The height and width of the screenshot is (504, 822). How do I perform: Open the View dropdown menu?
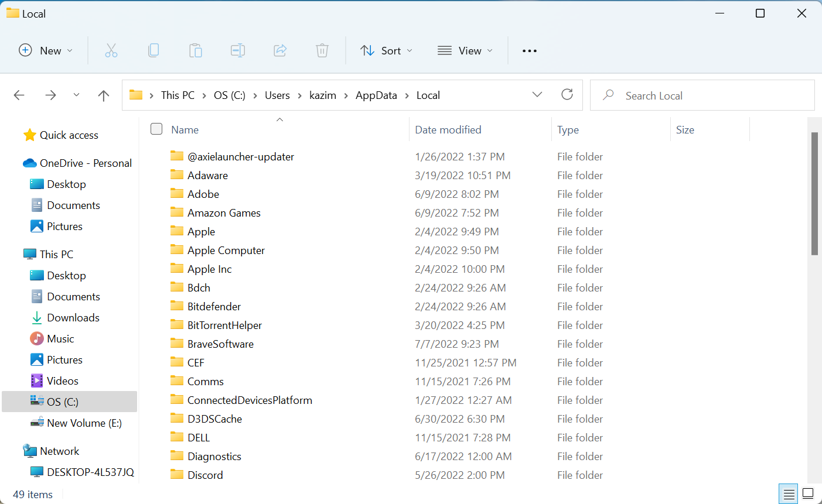[465, 51]
